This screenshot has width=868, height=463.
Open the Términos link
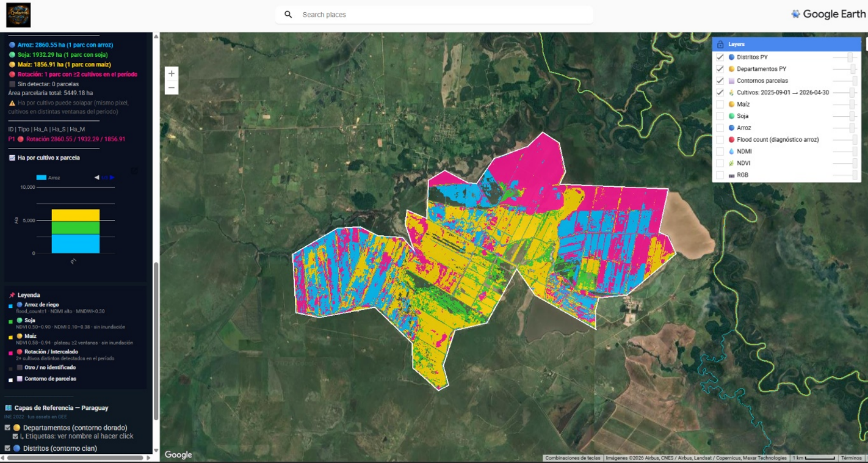[851, 458]
